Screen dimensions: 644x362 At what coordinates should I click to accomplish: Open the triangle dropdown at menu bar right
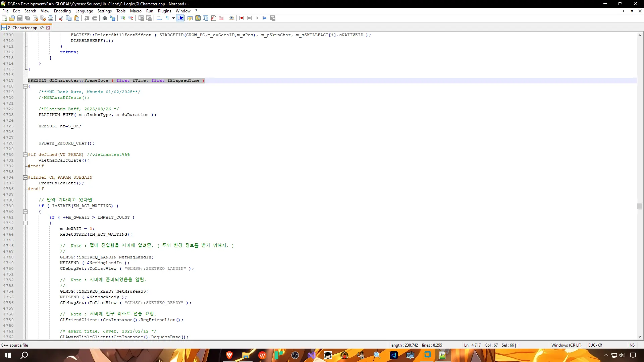[632, 11]
